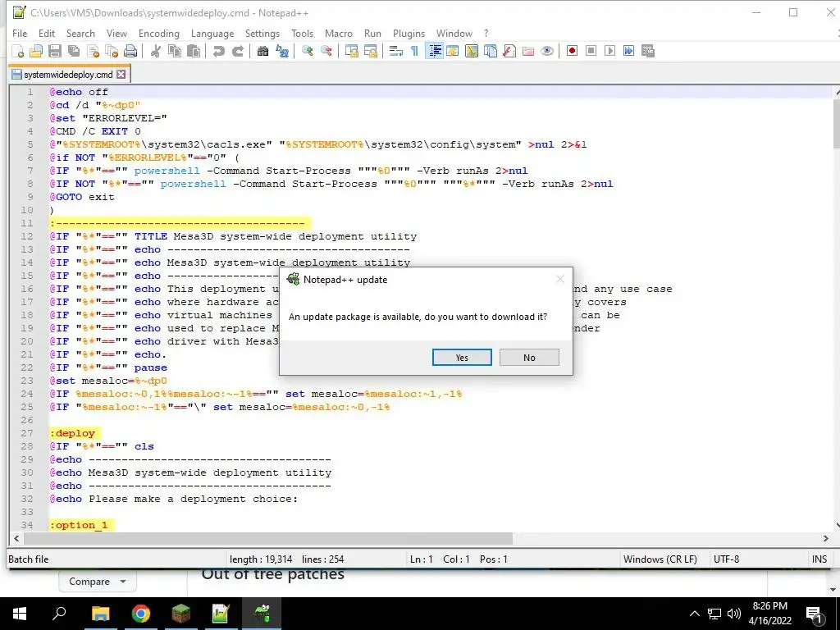Open the Plugins menu

coord(409,33)
